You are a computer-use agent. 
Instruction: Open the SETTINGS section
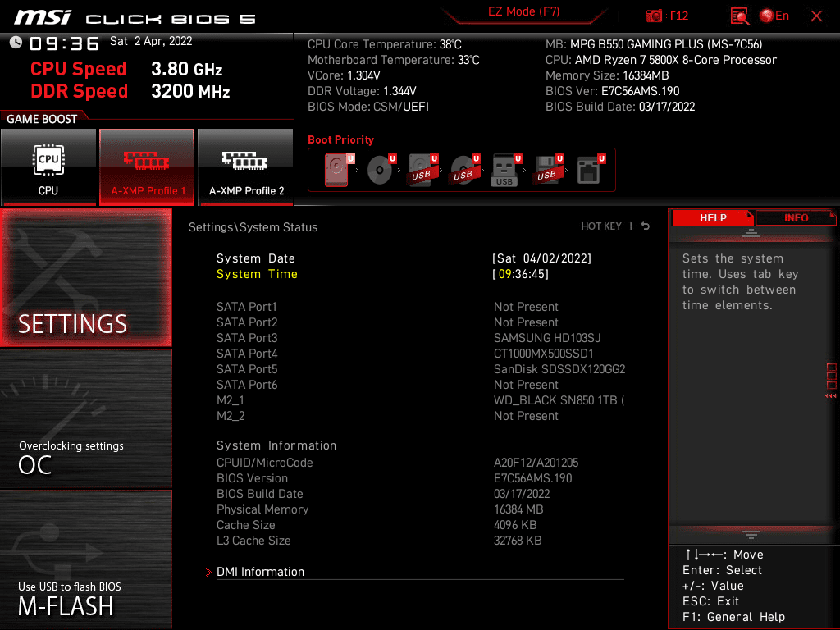coord(85,277)
